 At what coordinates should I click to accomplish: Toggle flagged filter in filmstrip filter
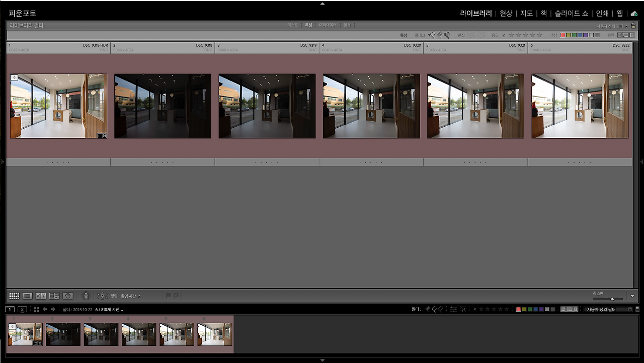[x=427, y=309]
